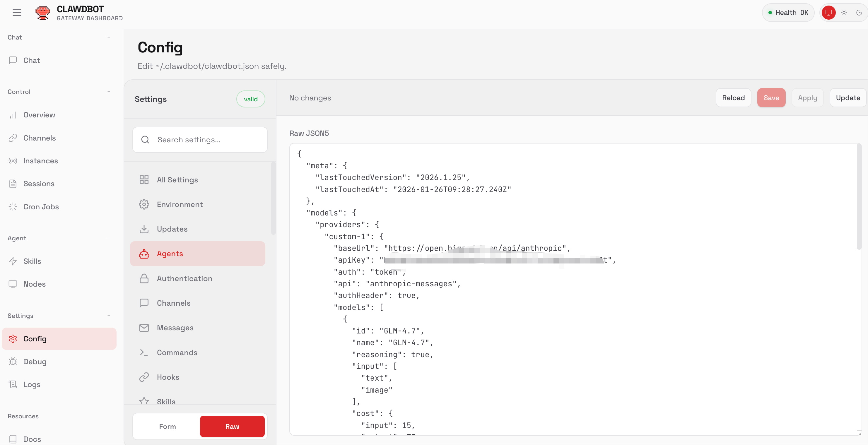Collapse the Chat sidebar group

coord(109,37)
